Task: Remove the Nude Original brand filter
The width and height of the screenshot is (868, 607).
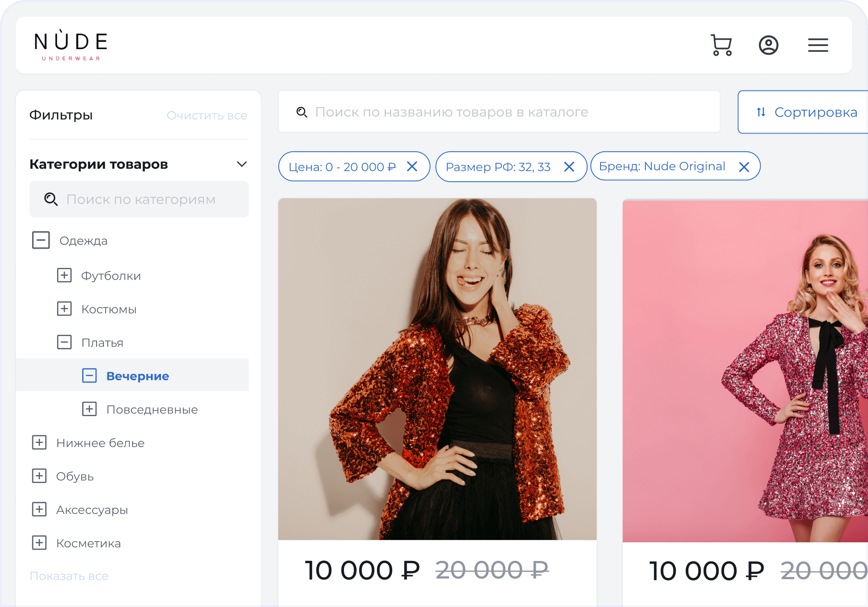Action: click(744, 167)
